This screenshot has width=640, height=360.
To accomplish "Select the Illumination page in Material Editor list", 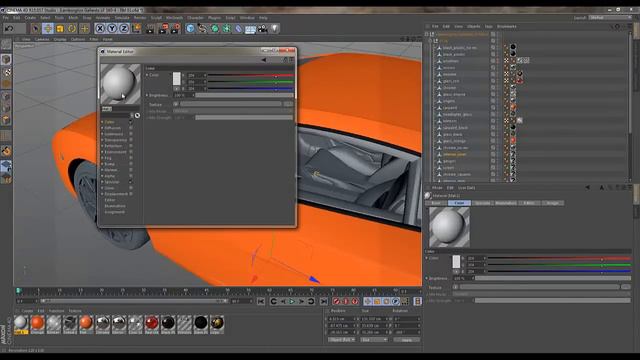I will pos(115,206).
